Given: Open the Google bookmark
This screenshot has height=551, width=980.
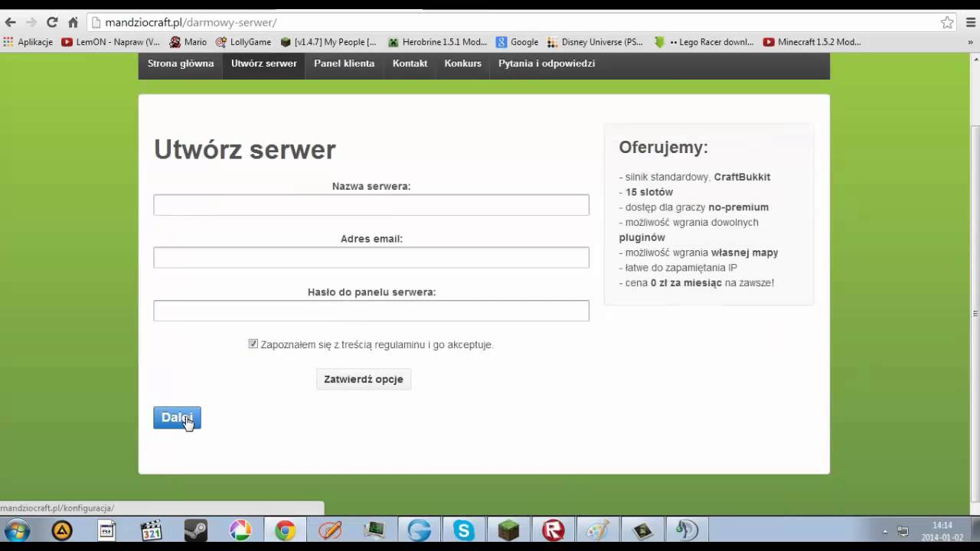Looking at the screenshot, I should pyautogui.click(x=518, y=42).
